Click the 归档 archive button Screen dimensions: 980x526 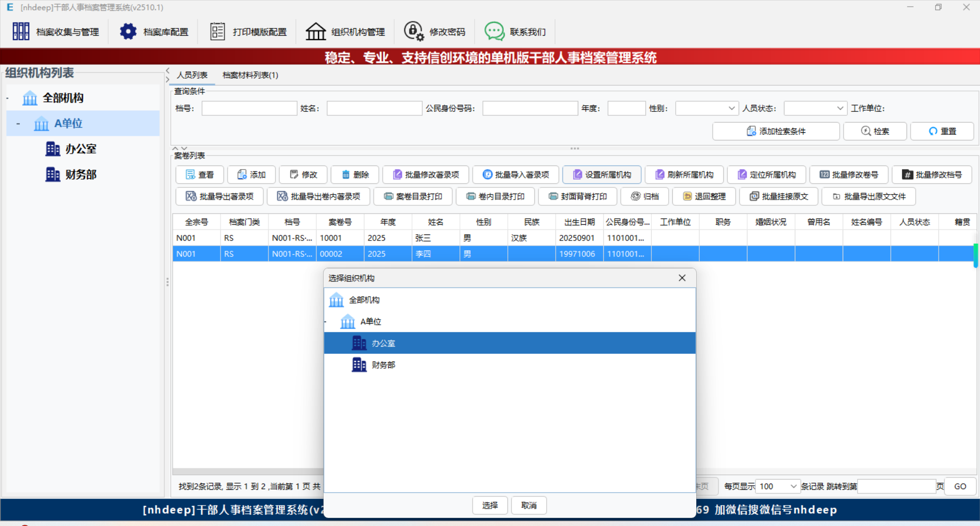click(x=644, y=196)
